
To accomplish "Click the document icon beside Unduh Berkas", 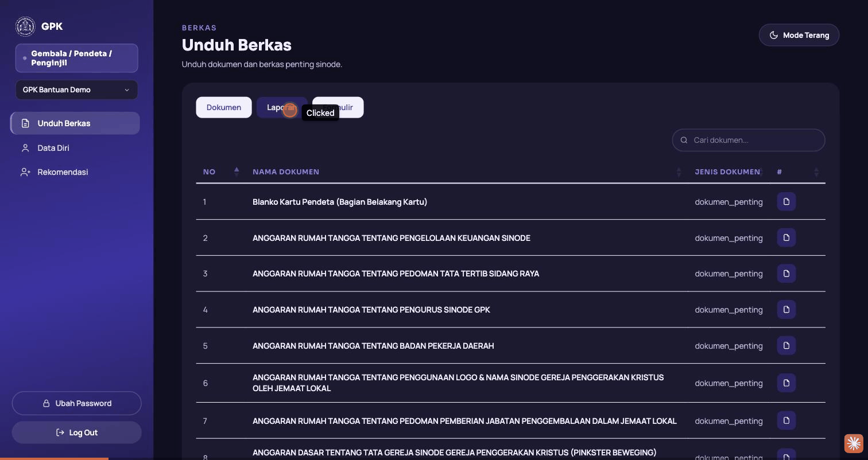I will pos(25,123).
